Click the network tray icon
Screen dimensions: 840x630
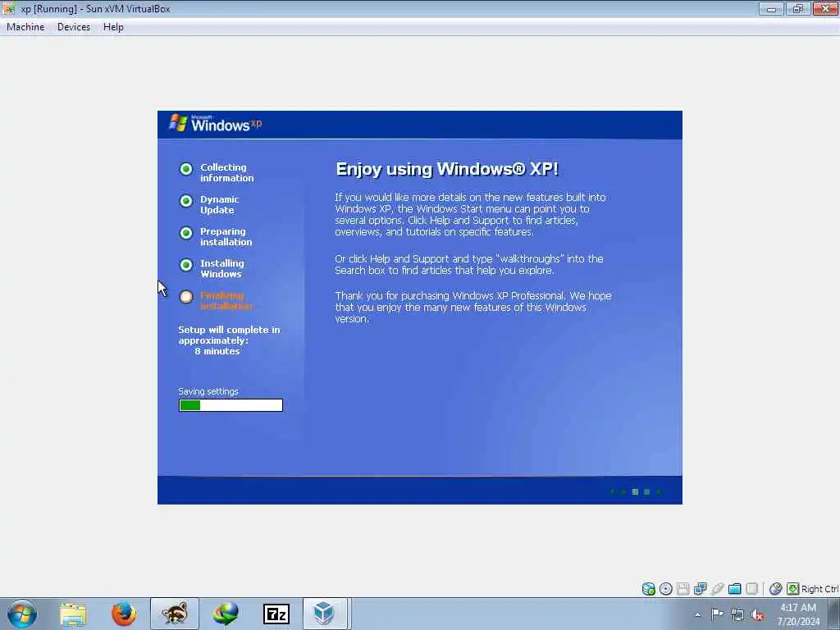tap(737, 615)
